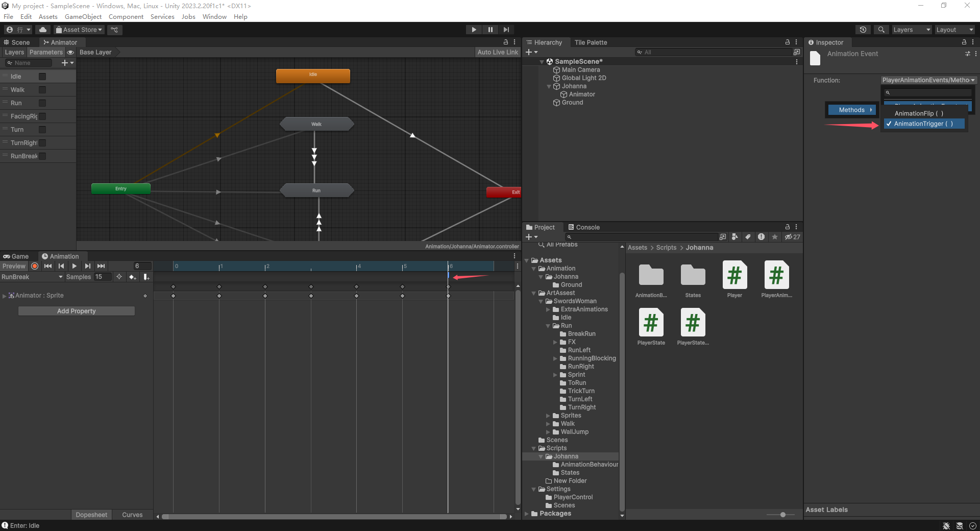The image size is (980, 531).
Task: Open the add parameter plus dropdown
Action: 67,63
